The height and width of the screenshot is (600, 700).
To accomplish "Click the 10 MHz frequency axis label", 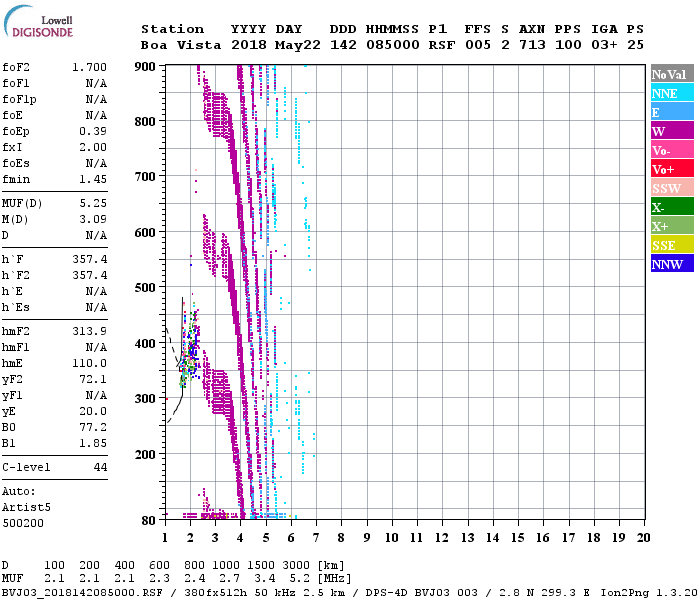I will click(x=392, y=538).
